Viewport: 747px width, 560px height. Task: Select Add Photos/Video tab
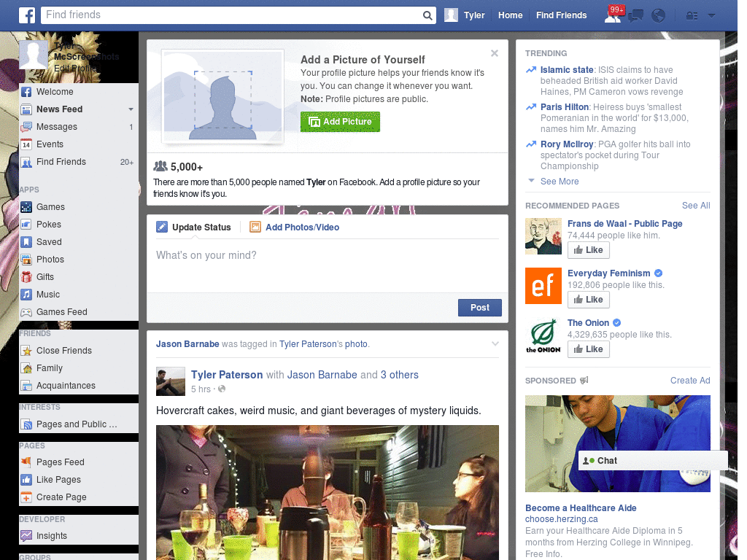295,227
